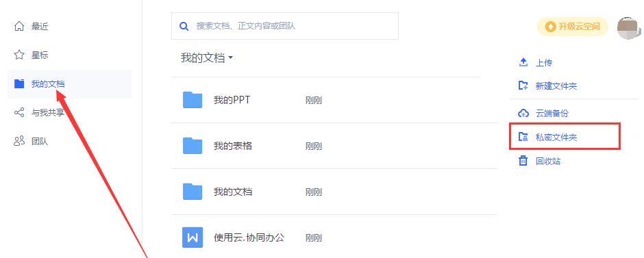The width and height of the screenshot is (644, 258).
Task: Open the 团队 people icon
Action: [x=19, y=142]
